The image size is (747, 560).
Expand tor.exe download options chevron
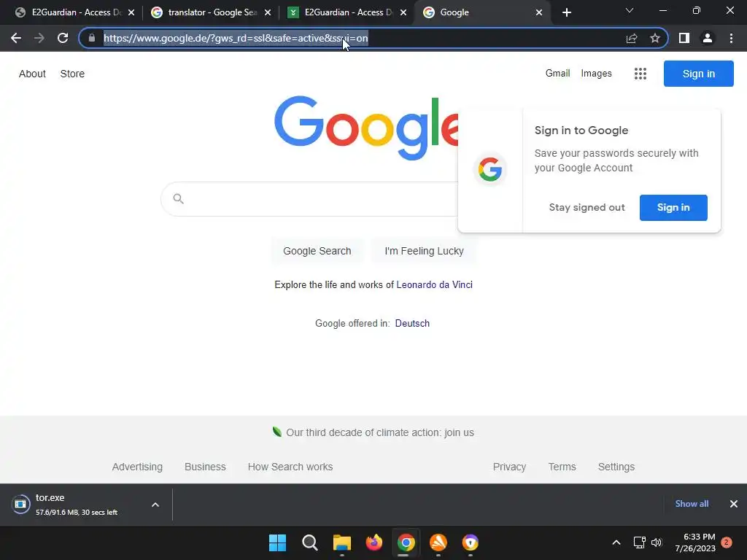(155, 505)
